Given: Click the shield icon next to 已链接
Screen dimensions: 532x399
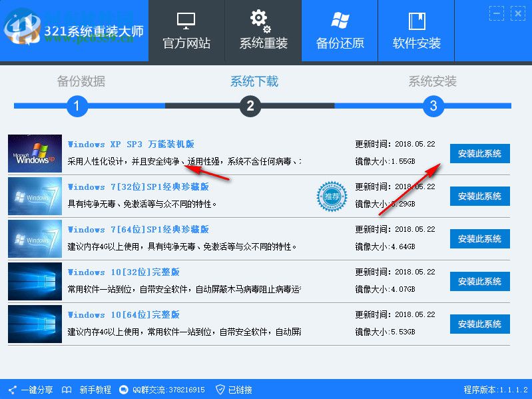Looking at the screenshot, I should [x=220, y=390].
